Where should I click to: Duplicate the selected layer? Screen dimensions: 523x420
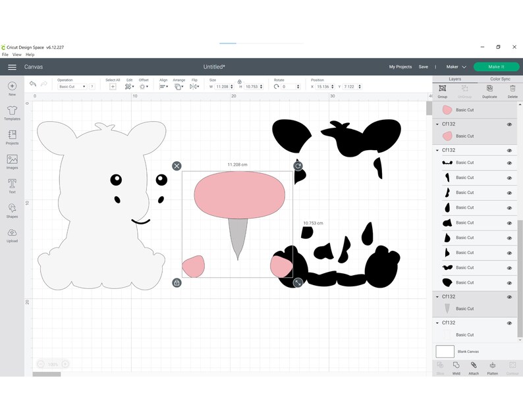pos(489,91)
